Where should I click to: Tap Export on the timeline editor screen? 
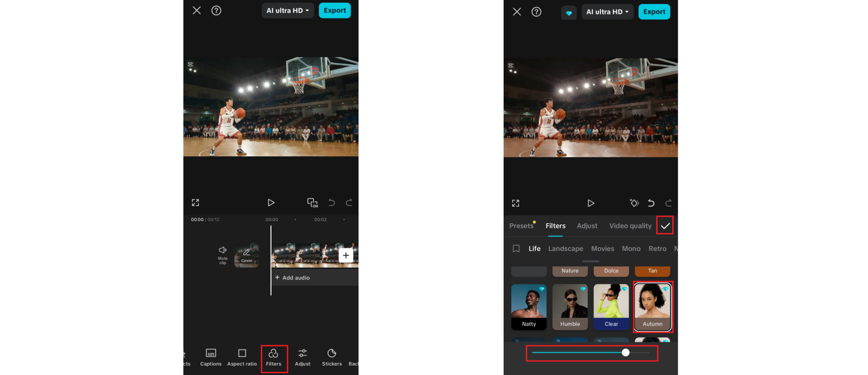click(335, 10)
